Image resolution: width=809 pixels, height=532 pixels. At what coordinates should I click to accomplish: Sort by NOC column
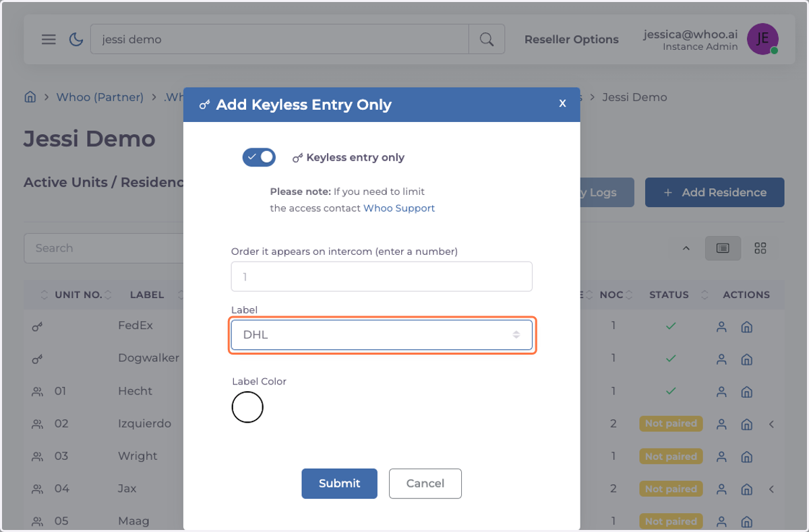[611, 295]
